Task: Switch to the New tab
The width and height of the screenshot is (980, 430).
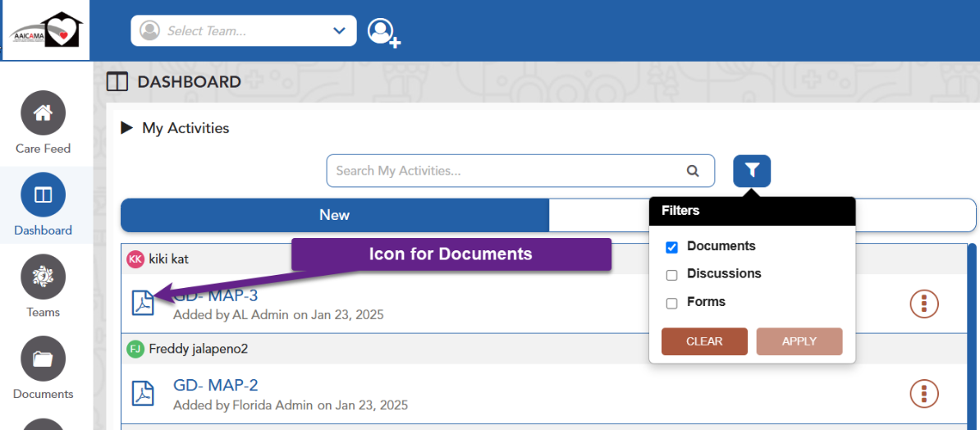Action: coord(335,215)
